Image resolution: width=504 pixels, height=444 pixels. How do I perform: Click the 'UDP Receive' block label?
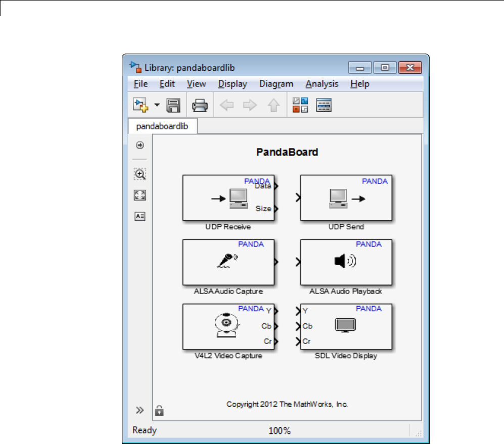[x=228, y=227]
